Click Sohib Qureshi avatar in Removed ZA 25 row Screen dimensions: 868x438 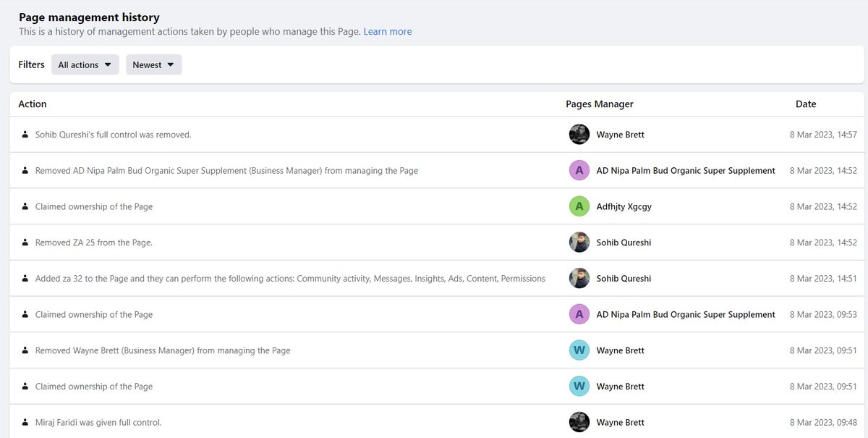click(579, 243)
